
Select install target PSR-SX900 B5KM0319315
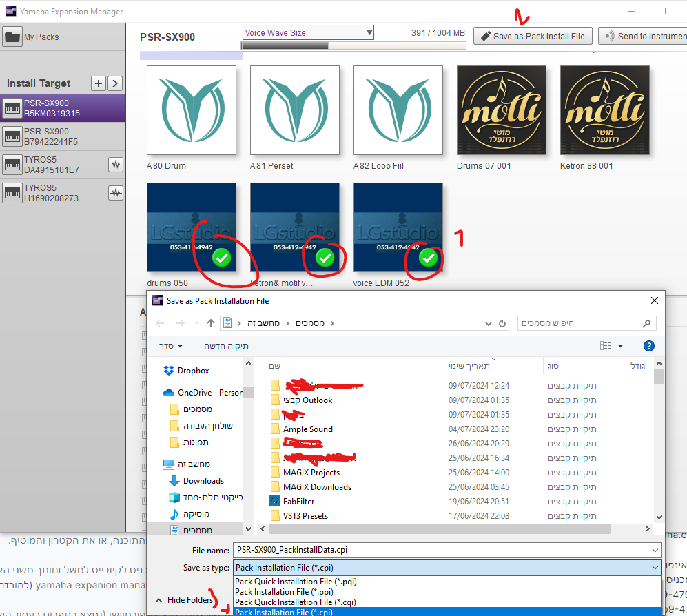(x=63, y=108)
